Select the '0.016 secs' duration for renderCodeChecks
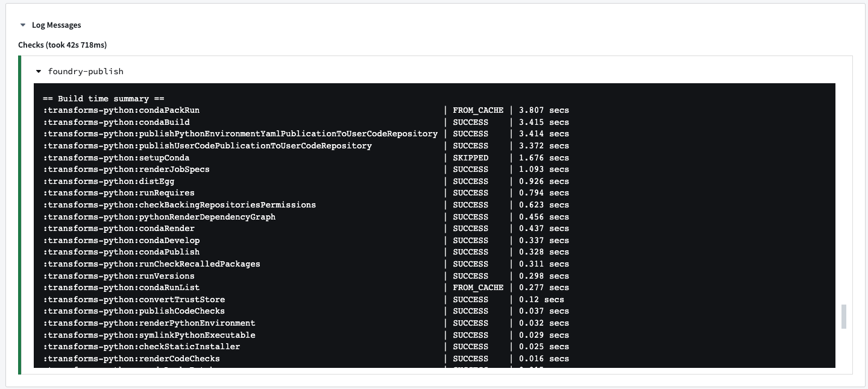 click(544, 359)
